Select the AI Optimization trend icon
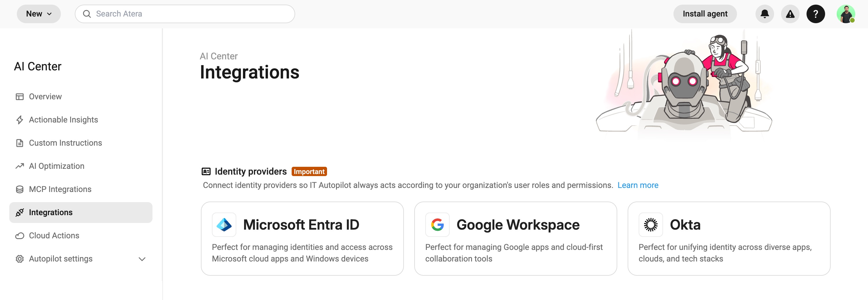 20,166
